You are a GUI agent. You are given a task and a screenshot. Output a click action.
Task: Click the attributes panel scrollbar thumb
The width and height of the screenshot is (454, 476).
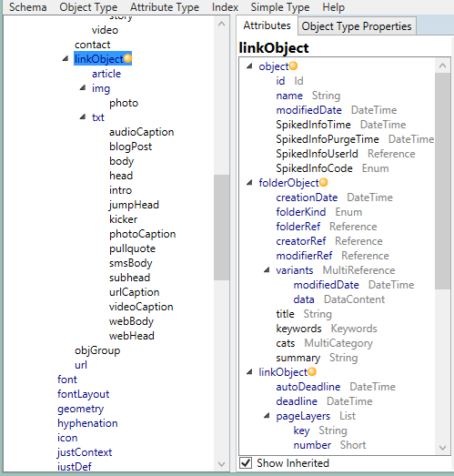tap(442, 181)
